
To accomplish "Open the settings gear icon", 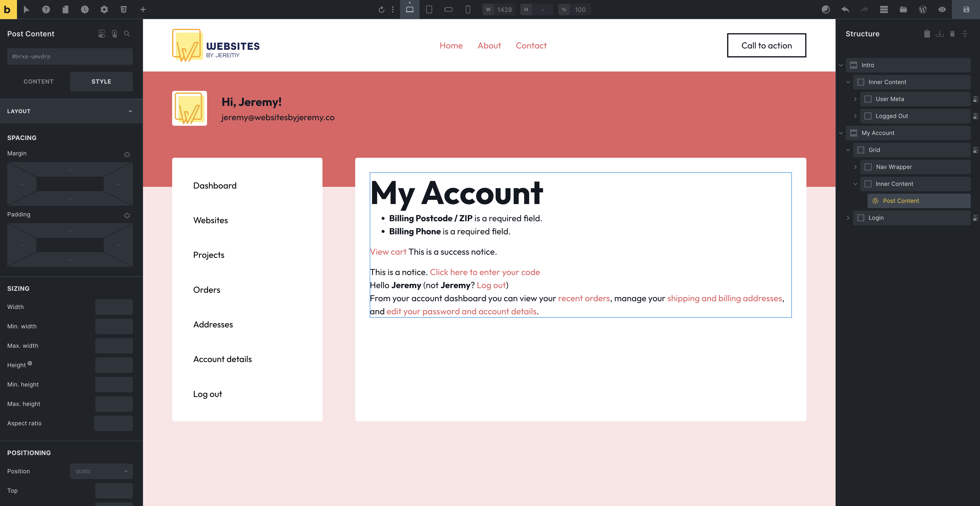I will (104, 9).
